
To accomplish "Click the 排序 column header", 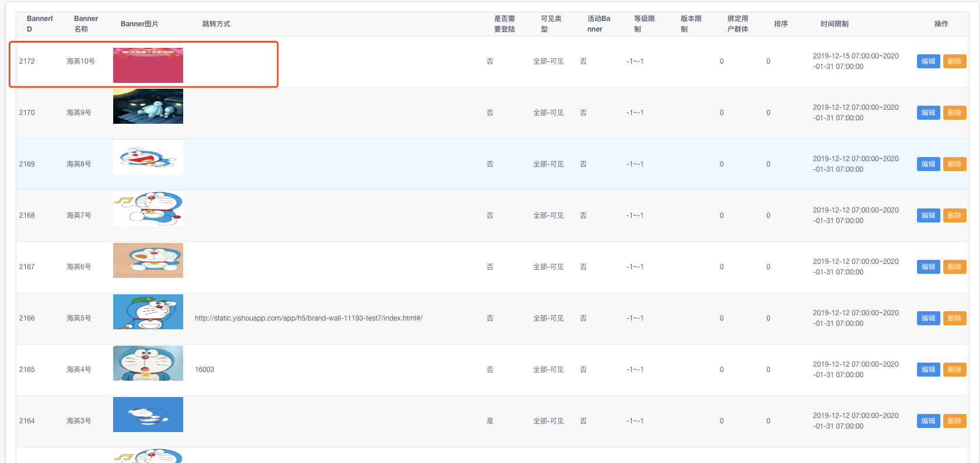I will [x=781, y=24].
